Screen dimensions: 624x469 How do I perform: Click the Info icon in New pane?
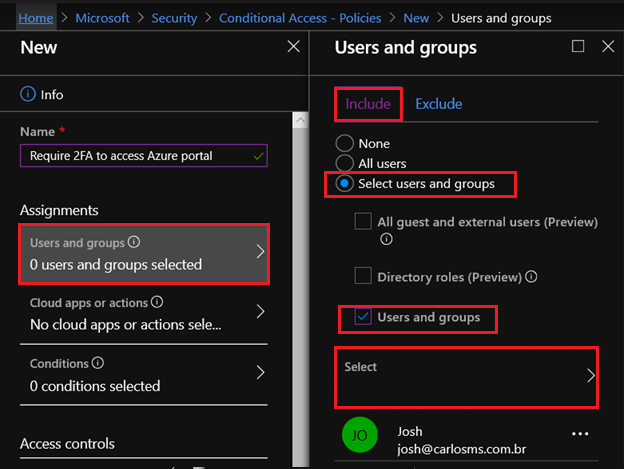27,94
